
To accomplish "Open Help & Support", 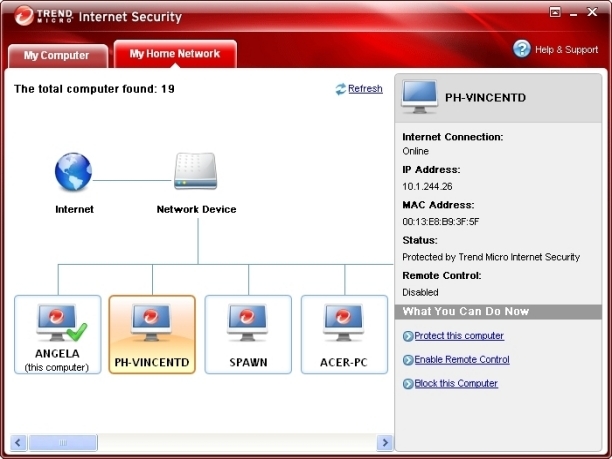I will (566, 50).
